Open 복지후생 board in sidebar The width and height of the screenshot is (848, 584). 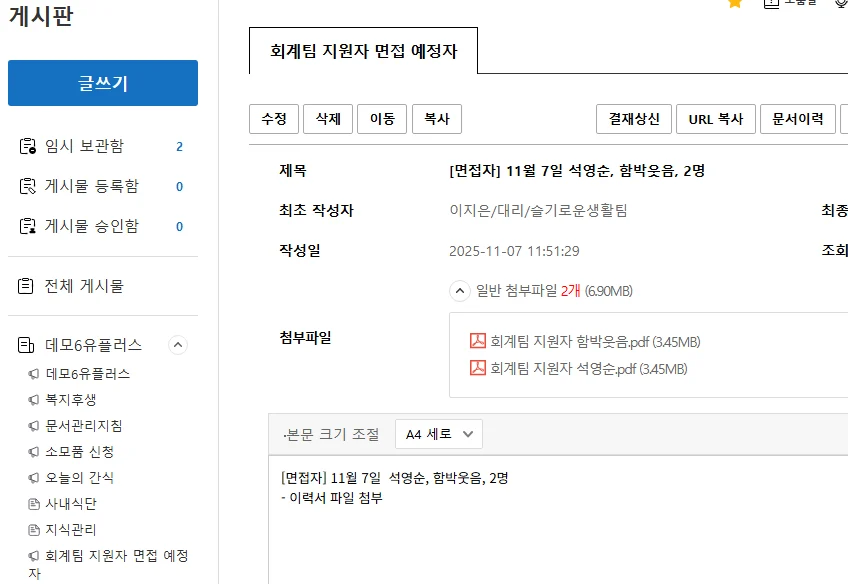tap(70, 400)
